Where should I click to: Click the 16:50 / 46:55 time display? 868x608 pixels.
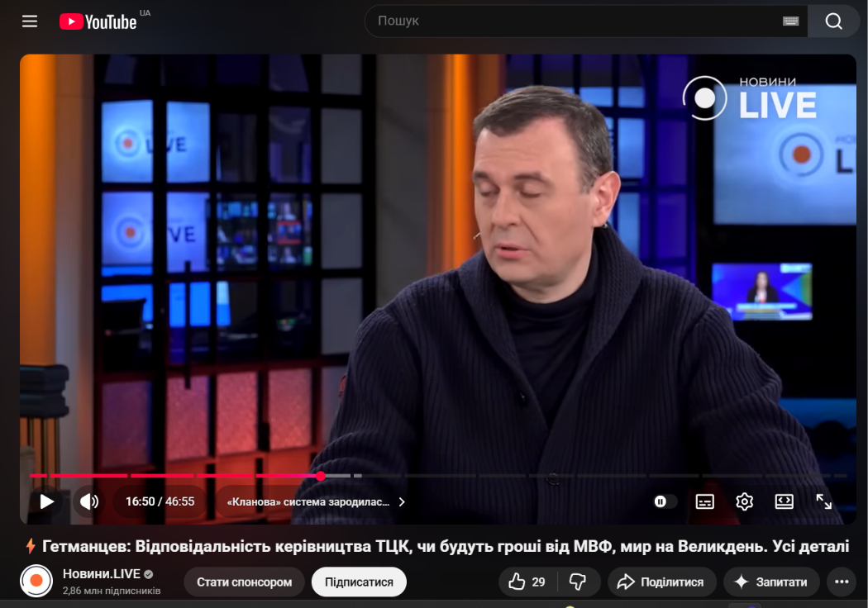(x=160, y=501)
